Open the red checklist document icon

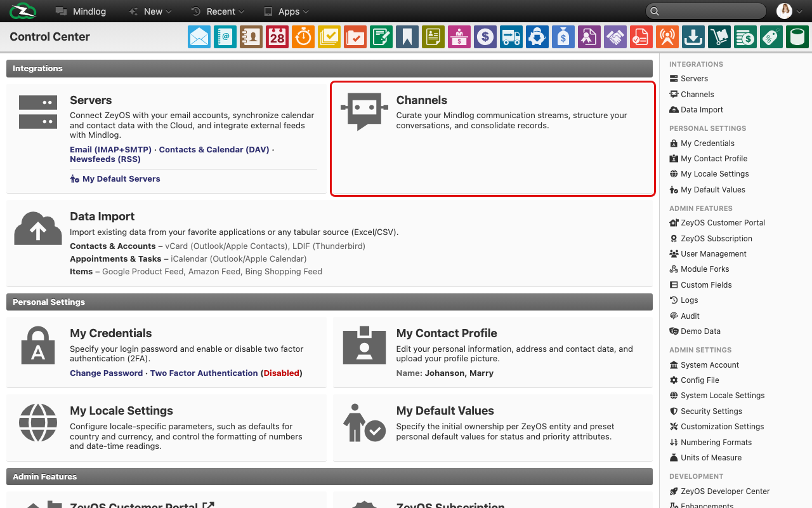tap(641, 37)
